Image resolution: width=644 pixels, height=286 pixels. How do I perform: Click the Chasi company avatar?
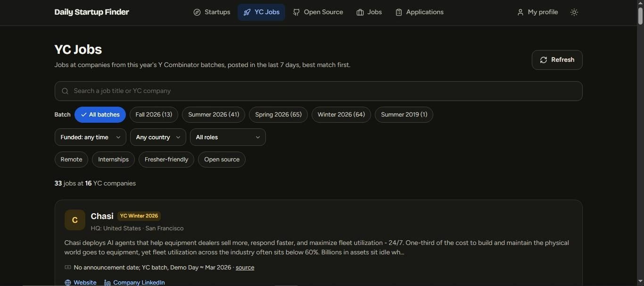pyautogui.click(x=75, y=220)
